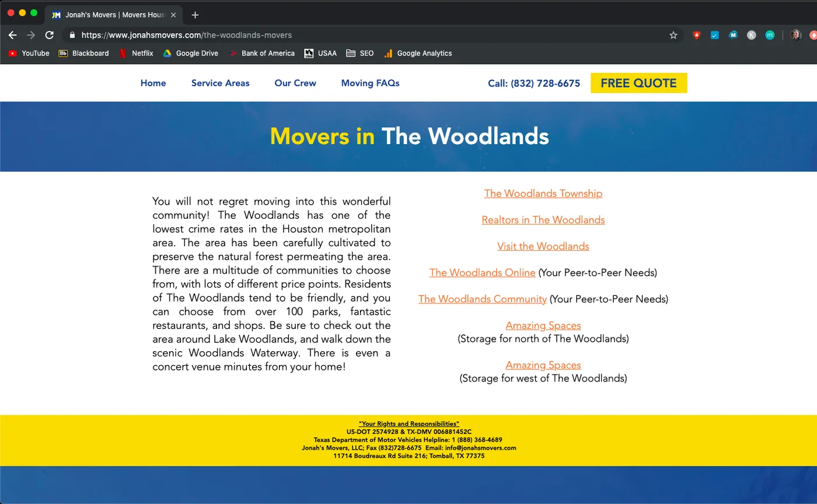817x504 pixels.
Task: Open the Netflix bookmark
Action: point(136,53)
